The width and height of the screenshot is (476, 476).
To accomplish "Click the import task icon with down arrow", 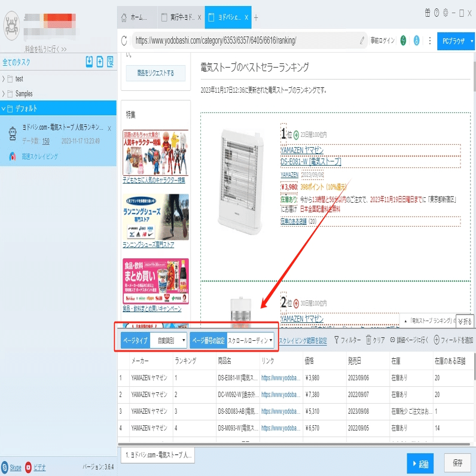I will 89,62.
